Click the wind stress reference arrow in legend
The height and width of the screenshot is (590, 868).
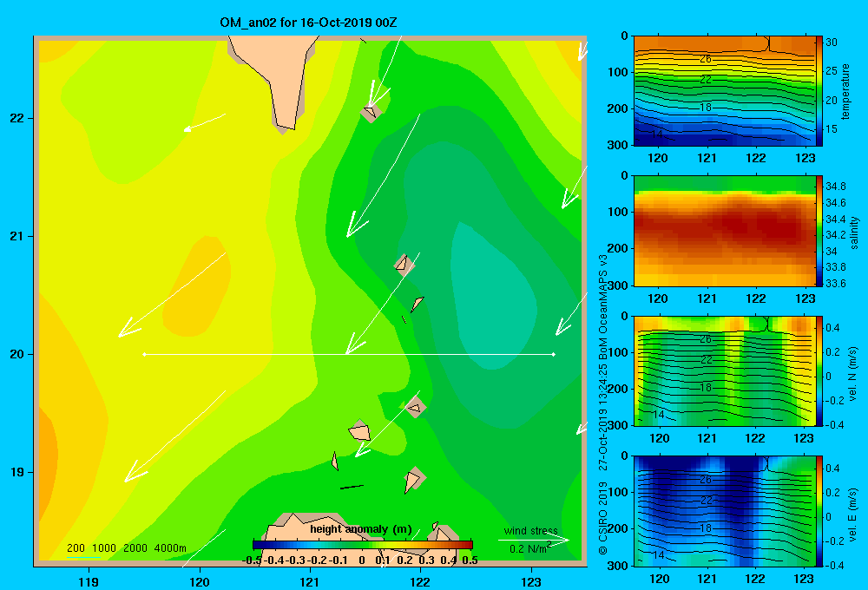coord(534,540)
